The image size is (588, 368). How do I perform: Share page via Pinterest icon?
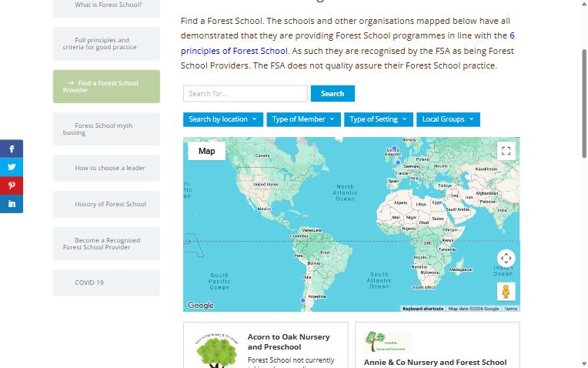[x=12, y=186]
